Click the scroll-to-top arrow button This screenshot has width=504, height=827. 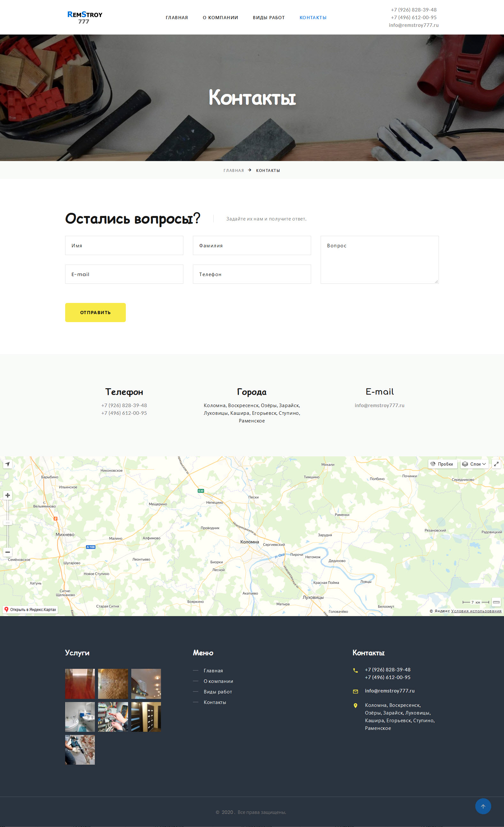coord(483,806)
